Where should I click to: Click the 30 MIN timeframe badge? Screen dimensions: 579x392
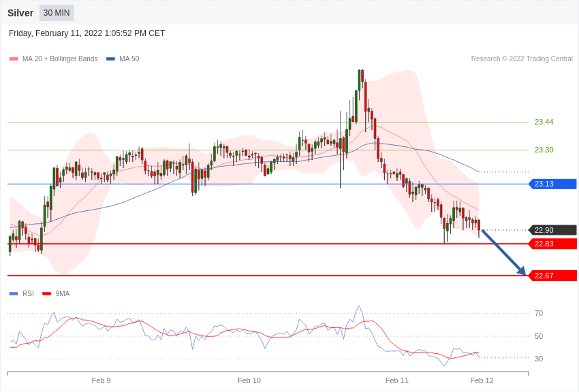pos(57,13)
